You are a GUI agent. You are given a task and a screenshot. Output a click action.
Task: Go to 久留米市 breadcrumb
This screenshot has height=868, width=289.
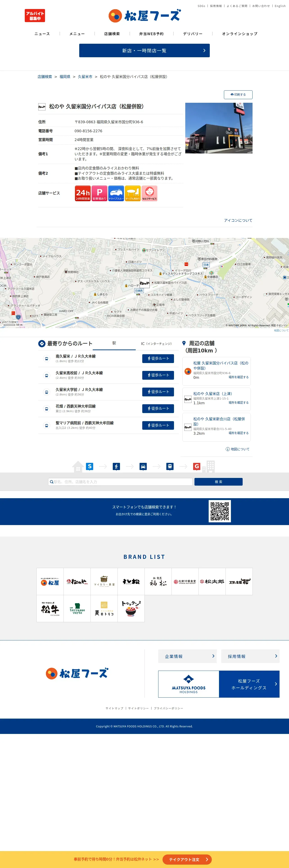[x=85, y=77]
